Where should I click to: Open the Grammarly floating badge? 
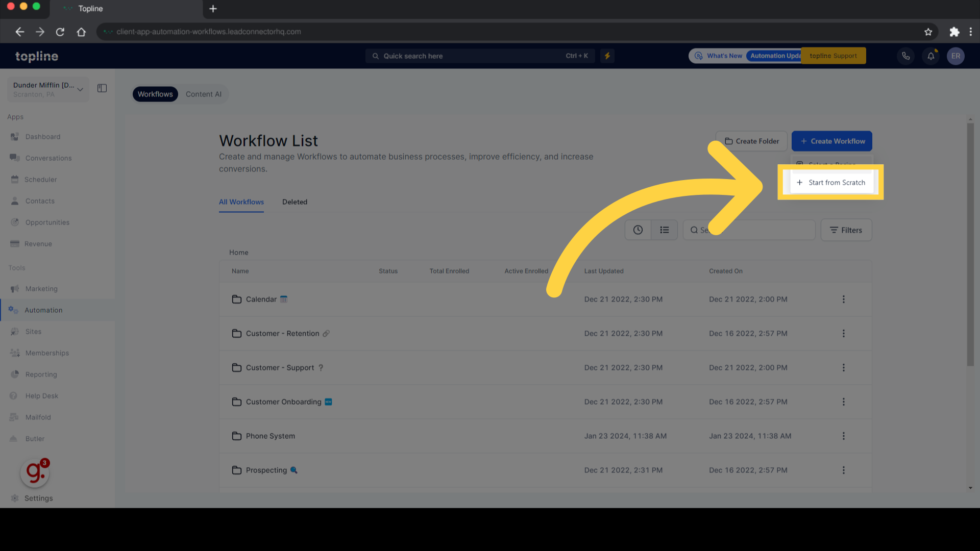tap(35, 472)
